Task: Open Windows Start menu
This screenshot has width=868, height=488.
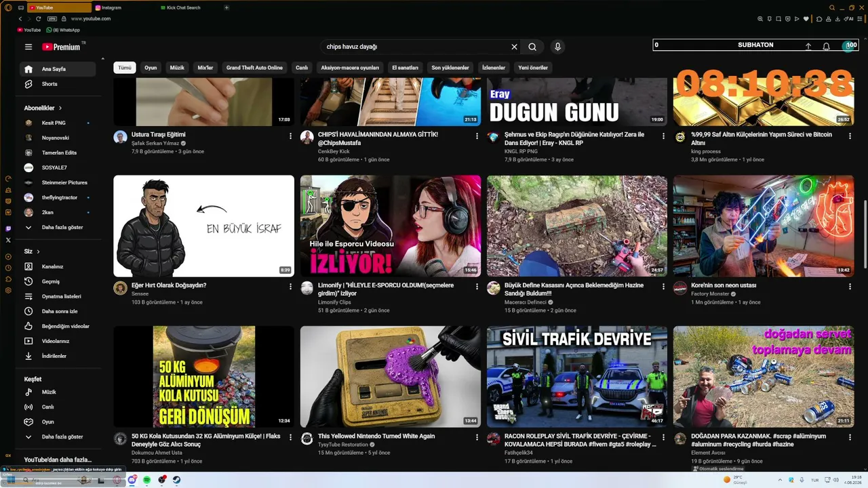Action: point(11,480)
